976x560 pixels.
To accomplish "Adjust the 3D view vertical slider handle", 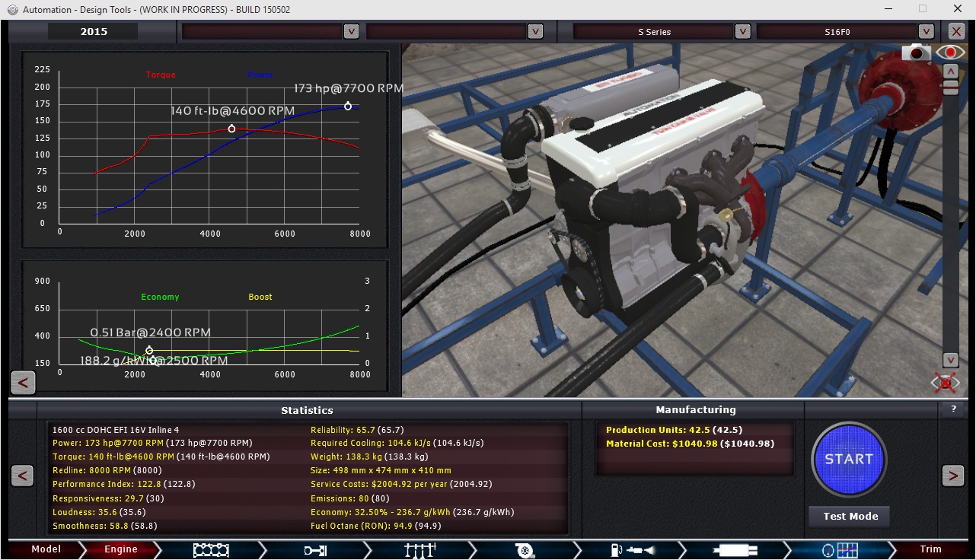I will tap(950, 87).
